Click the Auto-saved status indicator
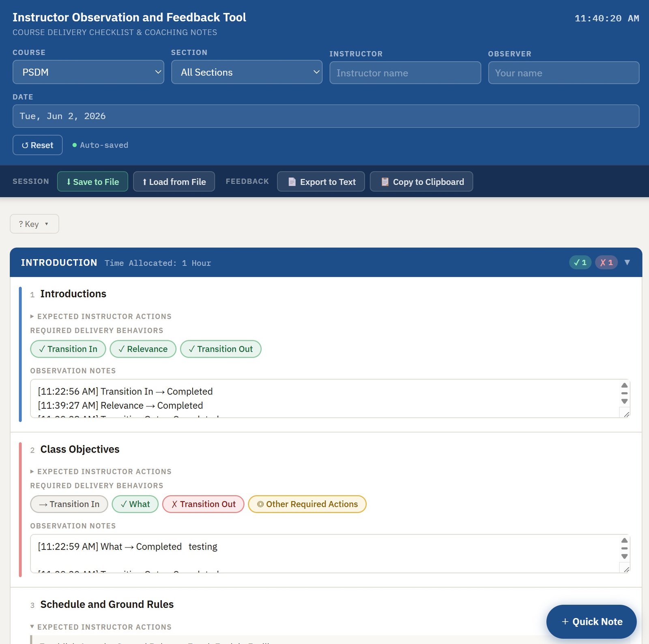The image size is (649, 644). pyautogui.click(x=100, y=145)
